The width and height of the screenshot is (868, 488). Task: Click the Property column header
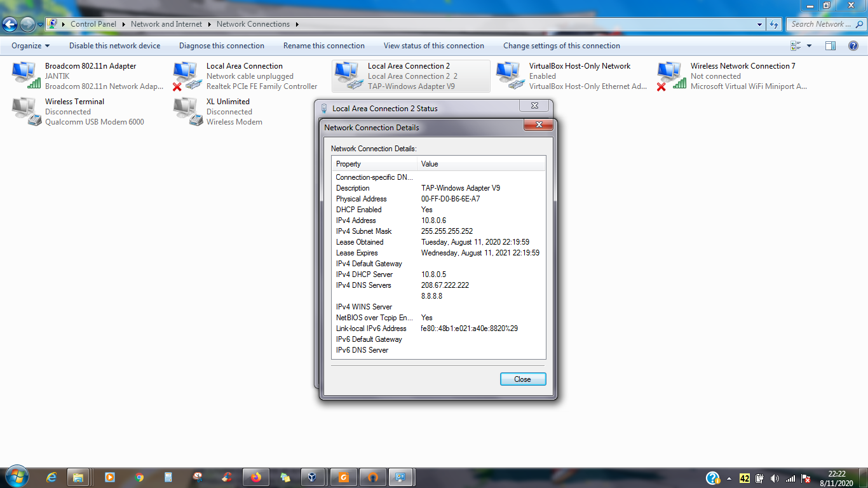click(374, 164)
